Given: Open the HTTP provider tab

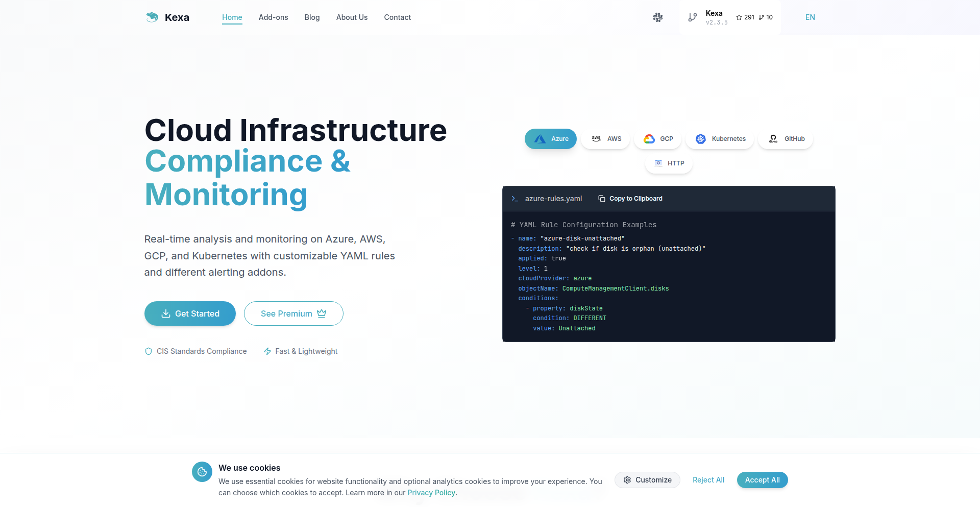Looking at the screenshot, I should (669, 163).
